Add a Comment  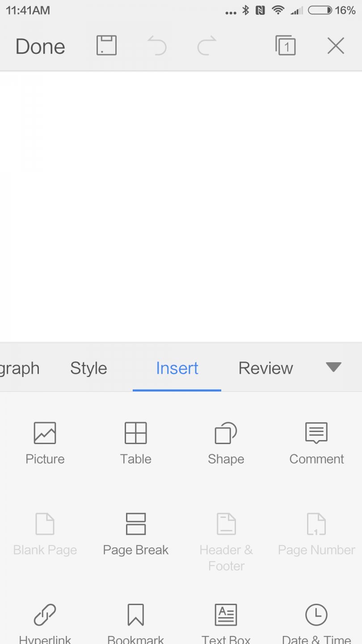point(316,443)
